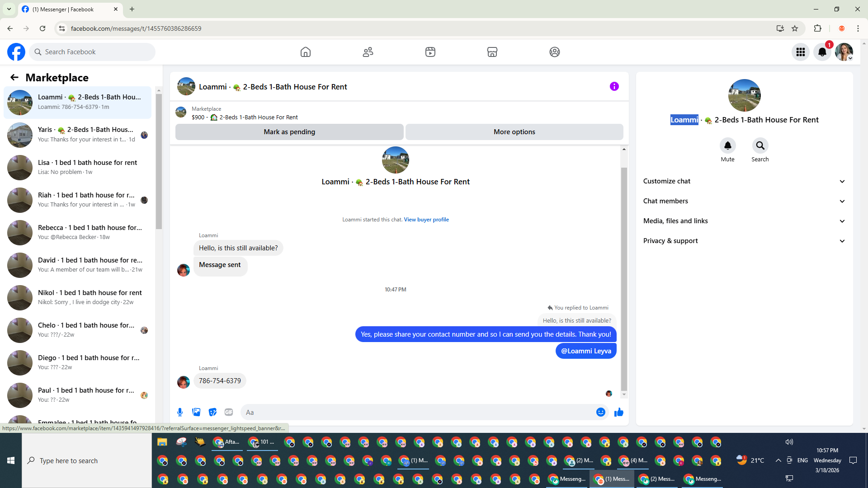868x488 pixels.
Task: Search in conversation using the magnifier icon
Action: (x=760, y=146)
